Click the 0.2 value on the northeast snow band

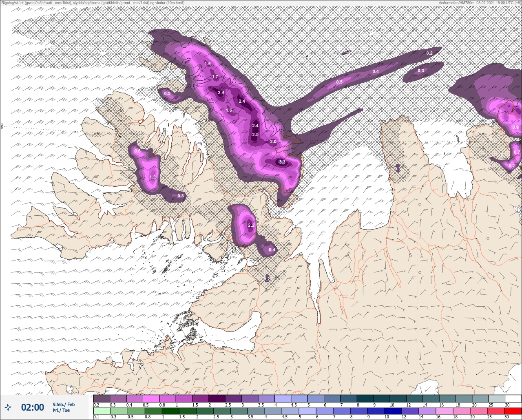(429, 53)
